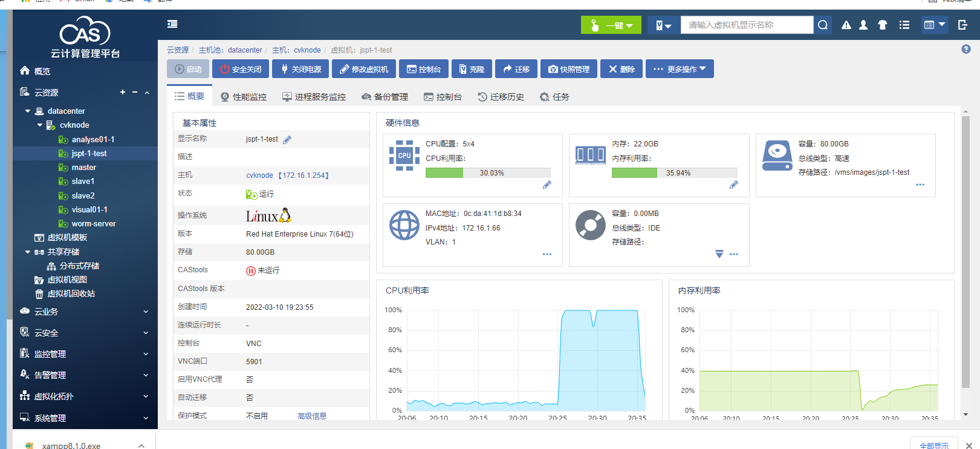Click the 删除 button
Viewport: 980px width, 449px height.
(621, 69)
